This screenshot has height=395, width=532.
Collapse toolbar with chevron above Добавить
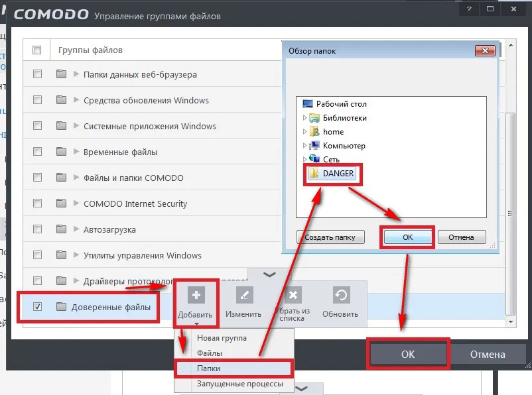(269, 274)
